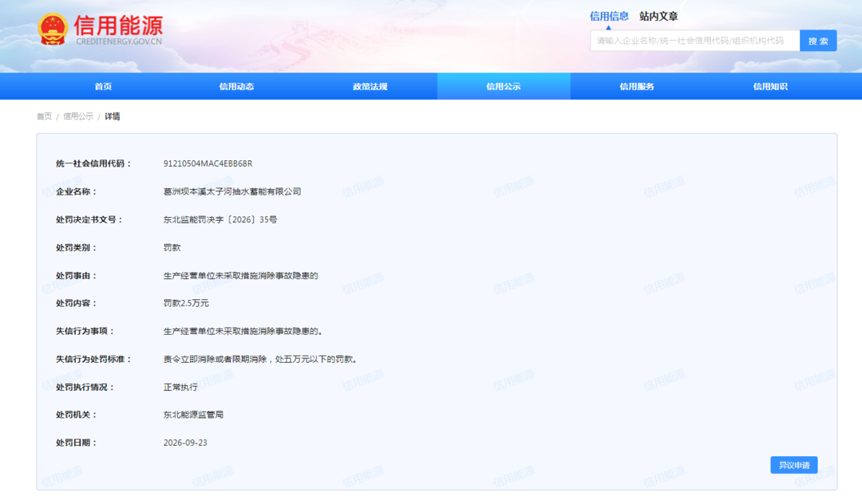Click the penalty document number text
This screenshot has height=504, width=862.
220,219
